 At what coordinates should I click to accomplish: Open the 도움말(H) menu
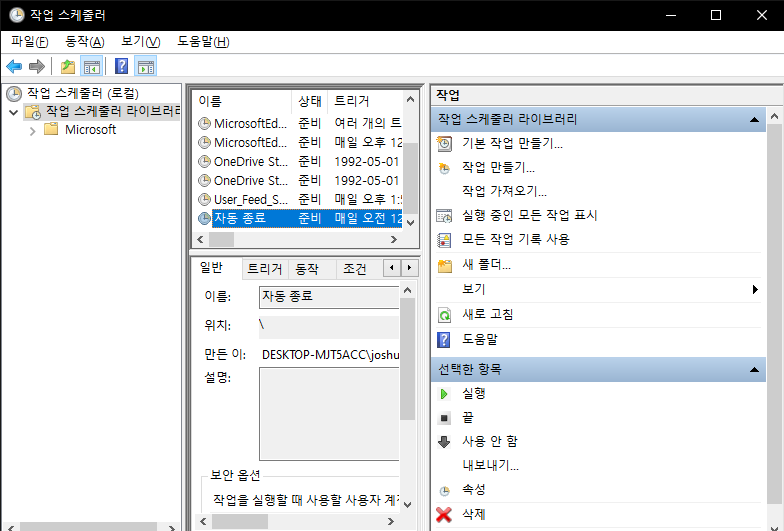(x=203, y=42)
